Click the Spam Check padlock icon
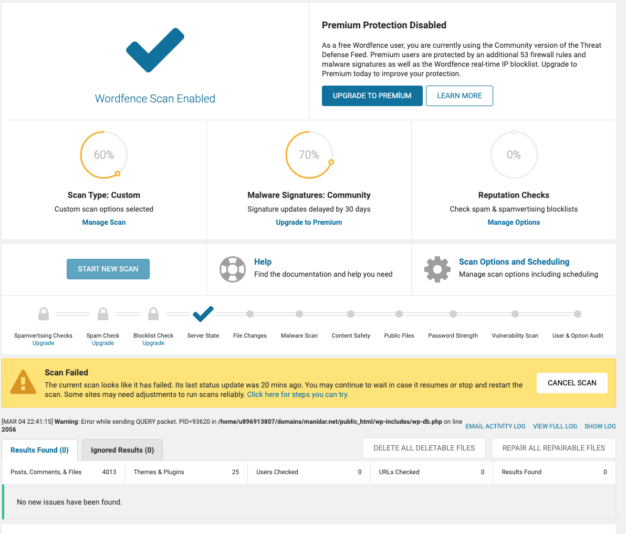 point(103,314)
